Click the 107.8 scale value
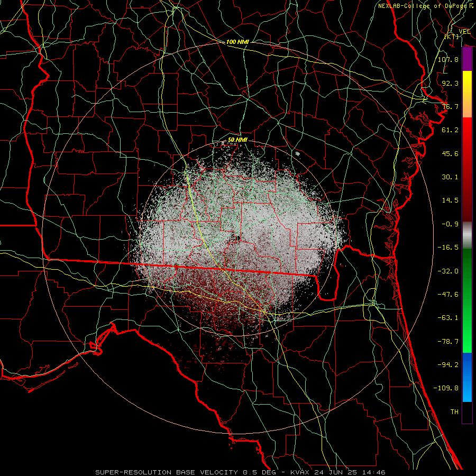The image size is (476, 476). coord(448,59)
